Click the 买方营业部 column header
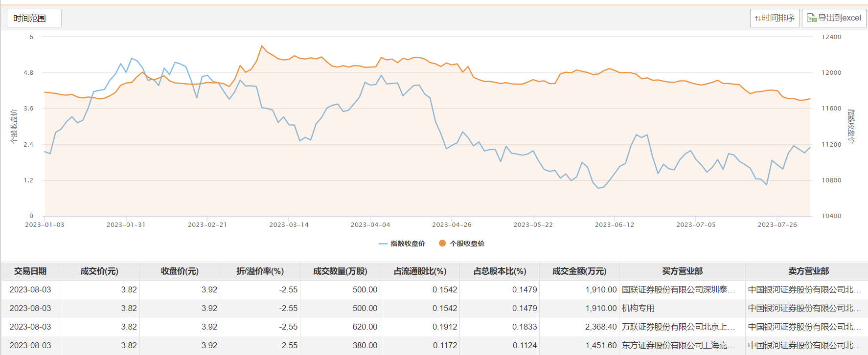The image size is (868, 355). pos(682,271)
